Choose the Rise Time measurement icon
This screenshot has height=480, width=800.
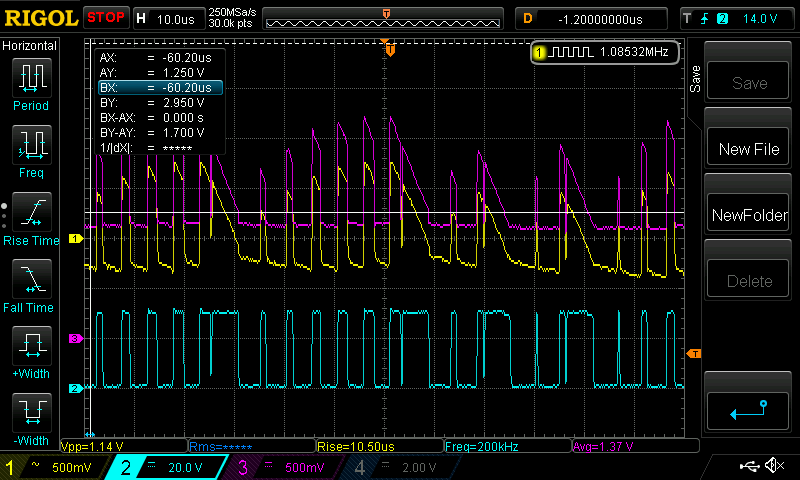coord(31,214)
